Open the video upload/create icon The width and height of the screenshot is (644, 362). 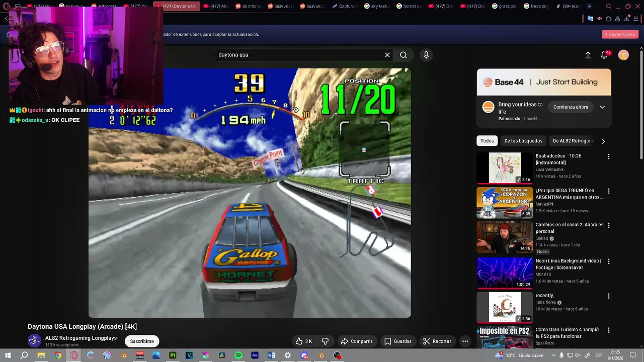point(588,55)
